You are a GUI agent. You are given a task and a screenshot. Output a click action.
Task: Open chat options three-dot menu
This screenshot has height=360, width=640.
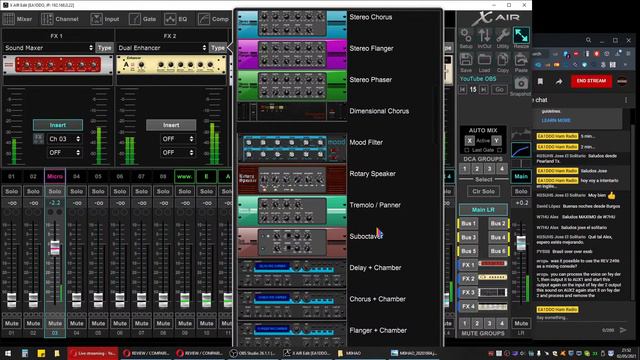point(626,100)
